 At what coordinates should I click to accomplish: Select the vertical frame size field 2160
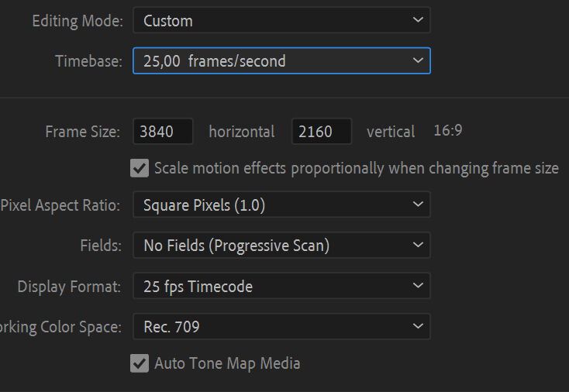click(x=322, y=131)
